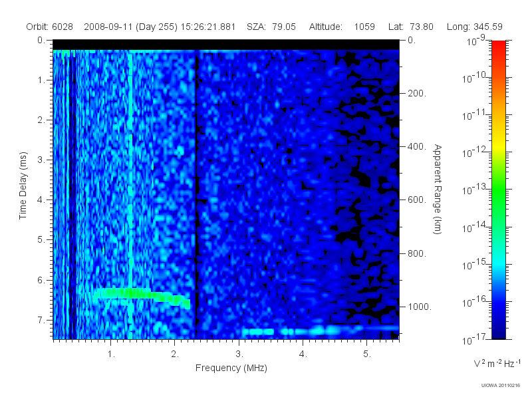Click frequency axis tick label '3.'
532x399 pixels.
click(x=239, y=354)
